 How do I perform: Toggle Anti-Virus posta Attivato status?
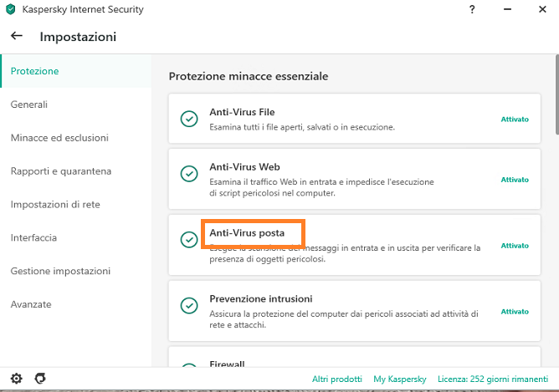(515, 246)
